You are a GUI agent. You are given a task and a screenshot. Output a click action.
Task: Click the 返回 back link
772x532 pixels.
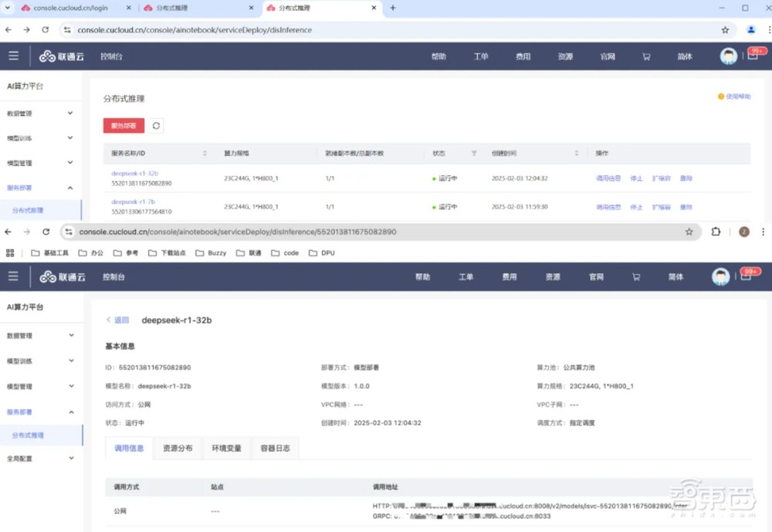(x=119, y=320)
